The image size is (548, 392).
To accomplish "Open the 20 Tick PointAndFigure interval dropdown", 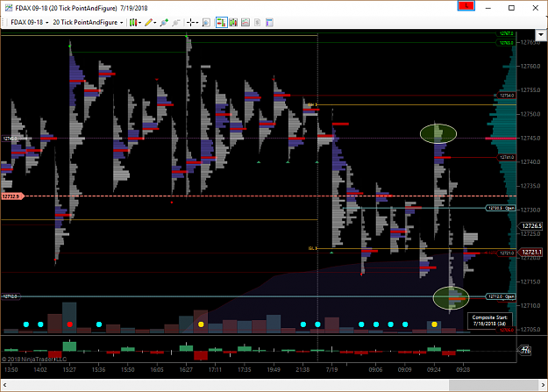I will click(88, 23).
